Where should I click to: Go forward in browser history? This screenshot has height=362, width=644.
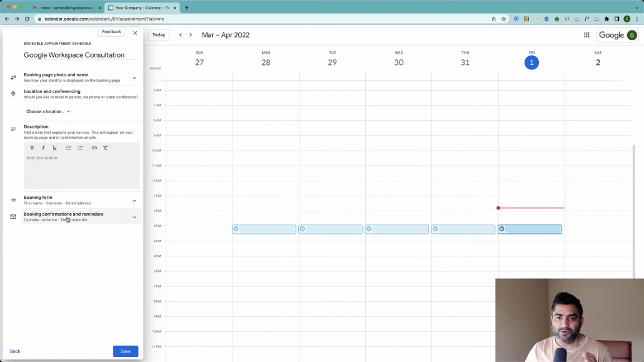point(17,19)
